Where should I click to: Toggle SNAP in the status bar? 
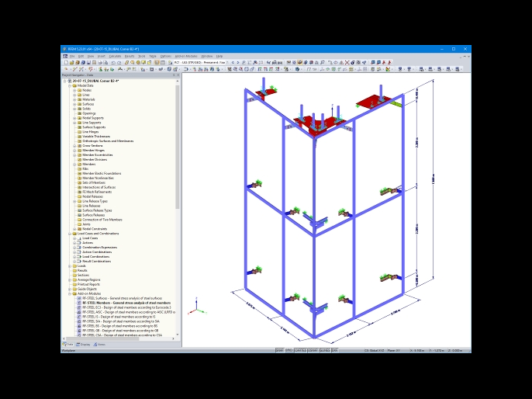[279, 350]
